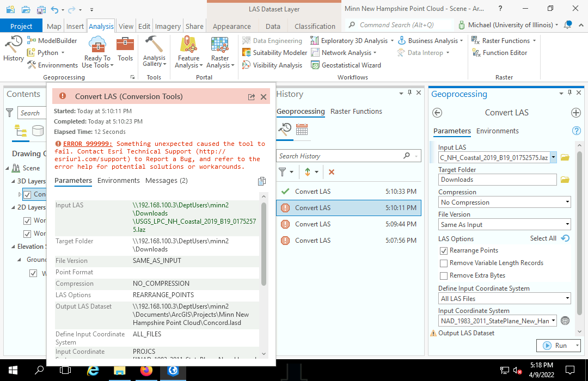Open the Compression dropdown
Screen dimensions: 588x381
504,202
